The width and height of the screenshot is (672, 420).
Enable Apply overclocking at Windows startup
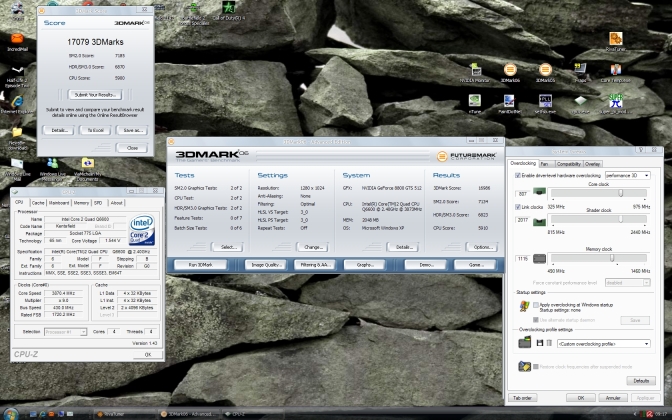536,305
